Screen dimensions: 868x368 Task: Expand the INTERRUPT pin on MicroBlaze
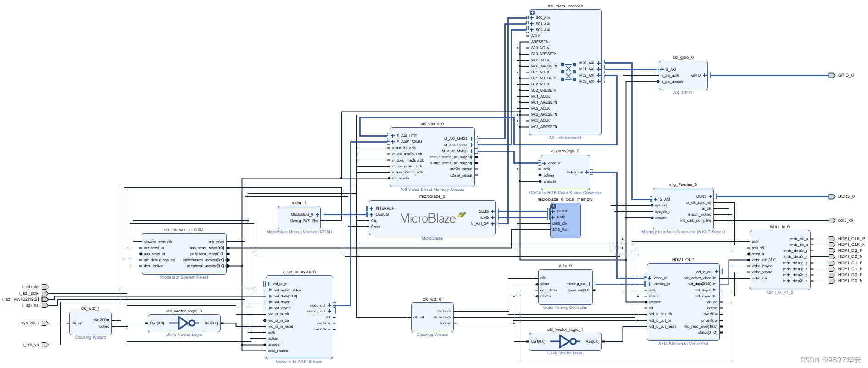(372, 208)
